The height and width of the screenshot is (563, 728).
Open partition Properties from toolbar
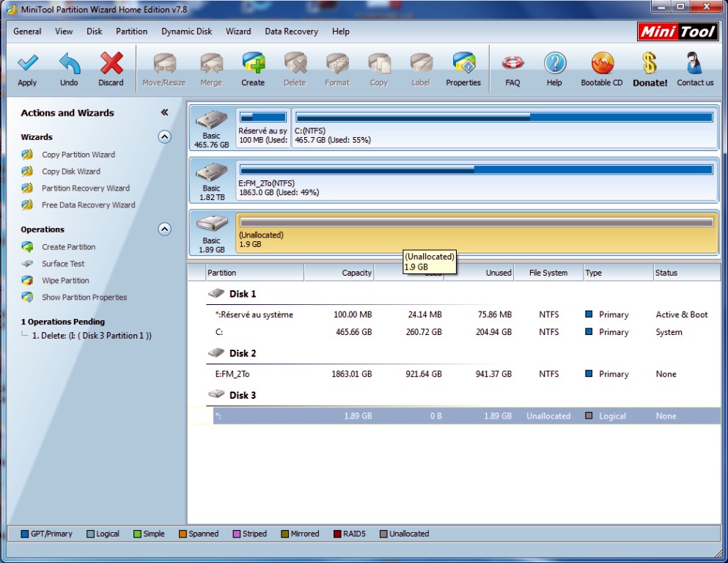click(463, 64)
